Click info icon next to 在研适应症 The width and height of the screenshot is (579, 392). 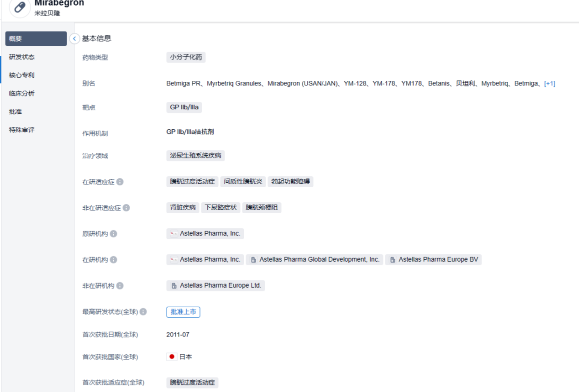[x=120, y=182]
